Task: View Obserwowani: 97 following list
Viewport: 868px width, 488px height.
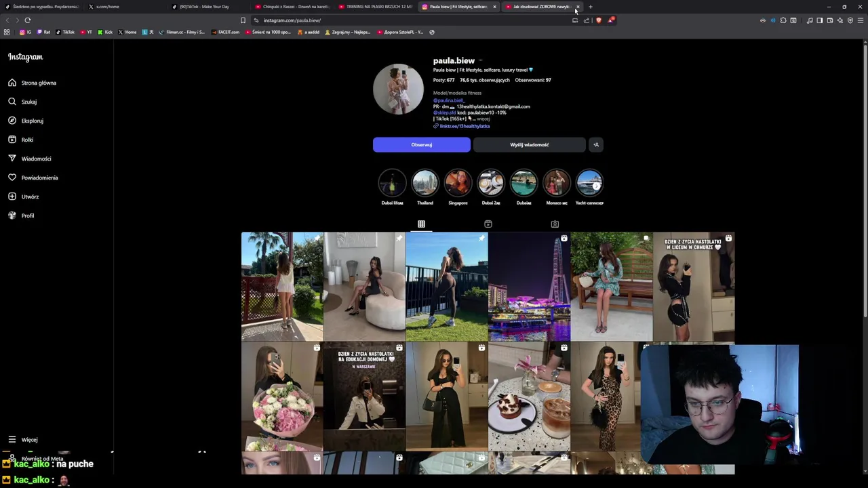Action: pos(533,80)
